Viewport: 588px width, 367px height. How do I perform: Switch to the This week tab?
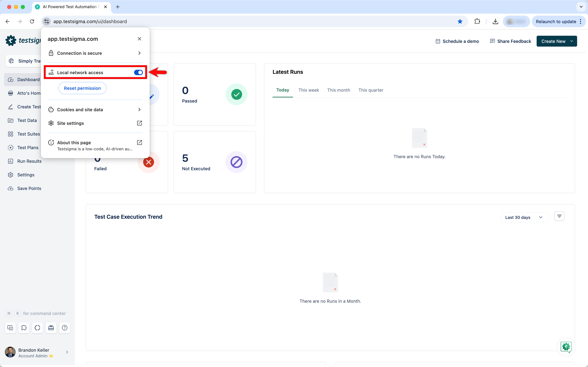pos(308,90)
